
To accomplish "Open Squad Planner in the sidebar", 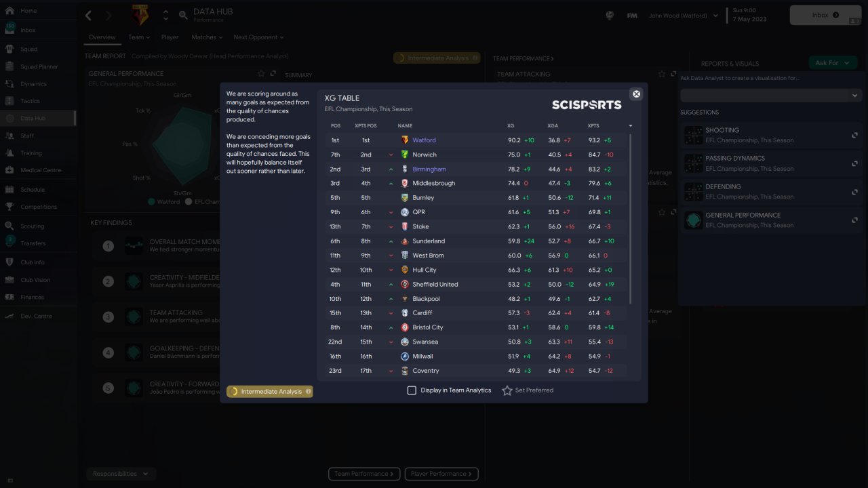I will [x=38, y=66].
